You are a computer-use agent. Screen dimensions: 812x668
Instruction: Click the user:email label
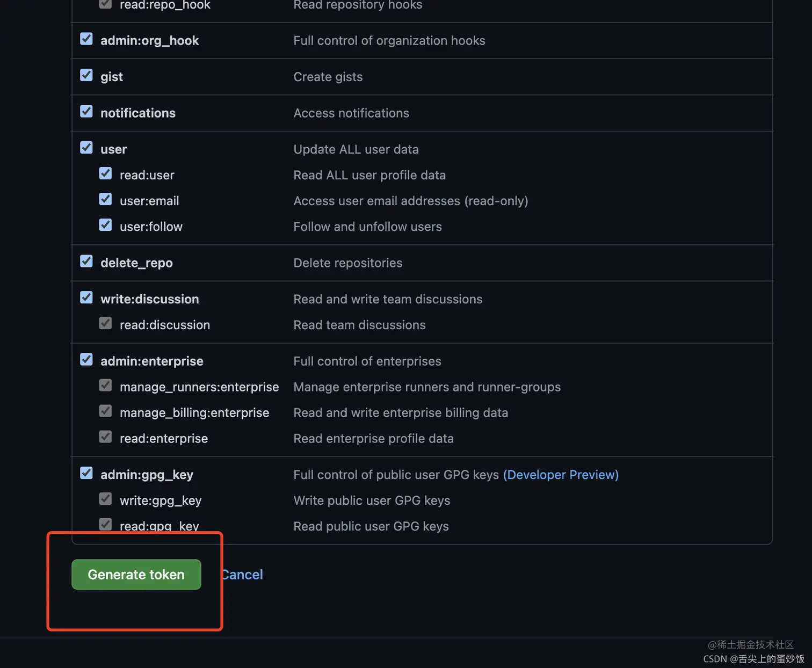tap(149, 201)
